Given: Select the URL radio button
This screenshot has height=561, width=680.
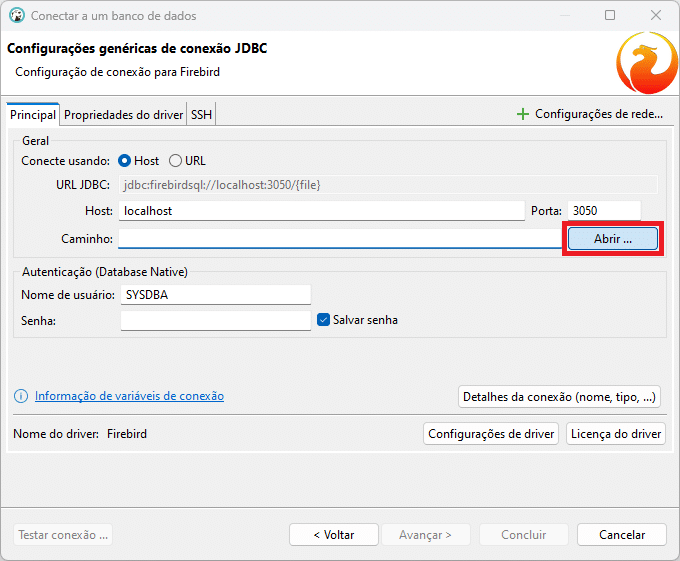Looking at the screenshot, I should pyautogui.click(x=175, y=161).
